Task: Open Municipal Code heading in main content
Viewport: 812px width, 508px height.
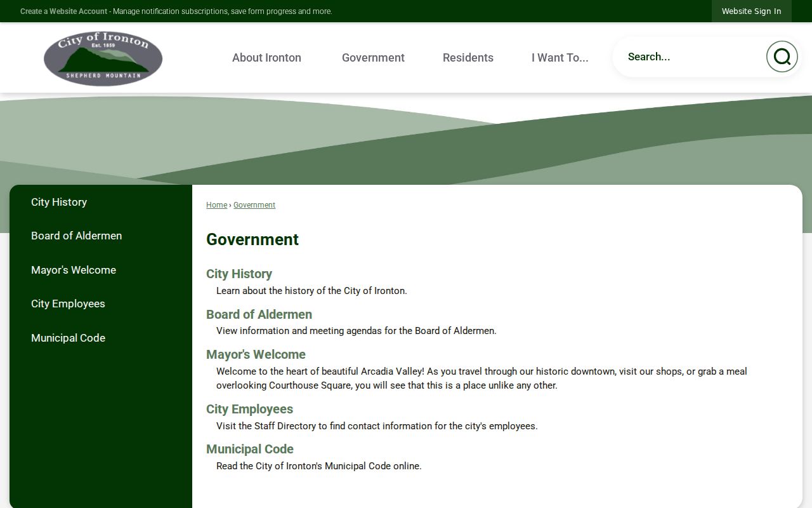Action: pyautogui.click(x=250, y=449)
